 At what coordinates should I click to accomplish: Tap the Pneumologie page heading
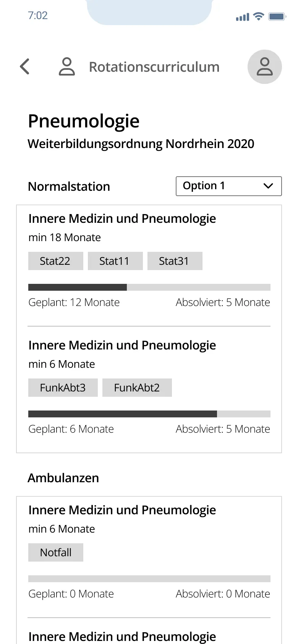pyautogui.click(x=84, y=121)
